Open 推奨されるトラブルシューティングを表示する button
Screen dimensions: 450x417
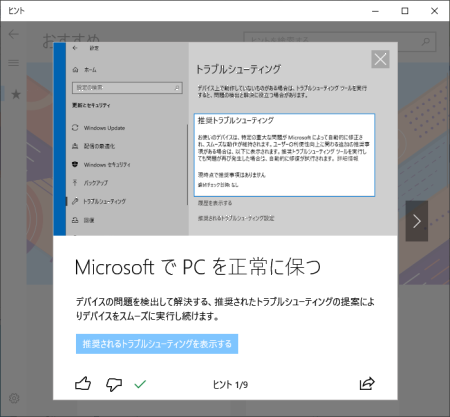(x=157, y=344)
